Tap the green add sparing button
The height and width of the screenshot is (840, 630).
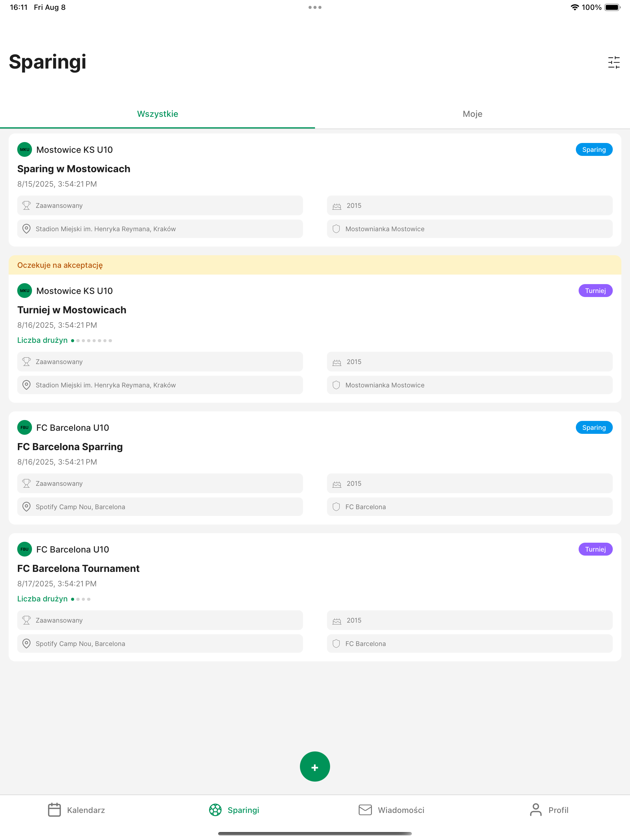[x=315, y=766]
